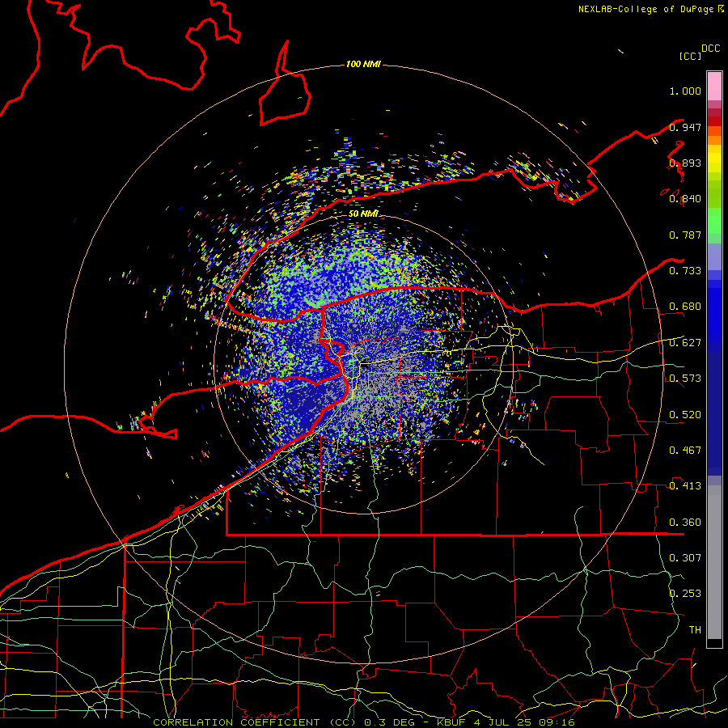
Task: Click the 0.253 scale value
Action: click(x=685, y=594)
